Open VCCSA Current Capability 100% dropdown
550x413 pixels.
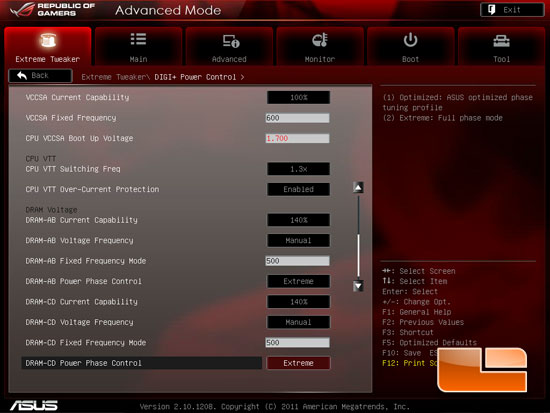tap(298, 98)
